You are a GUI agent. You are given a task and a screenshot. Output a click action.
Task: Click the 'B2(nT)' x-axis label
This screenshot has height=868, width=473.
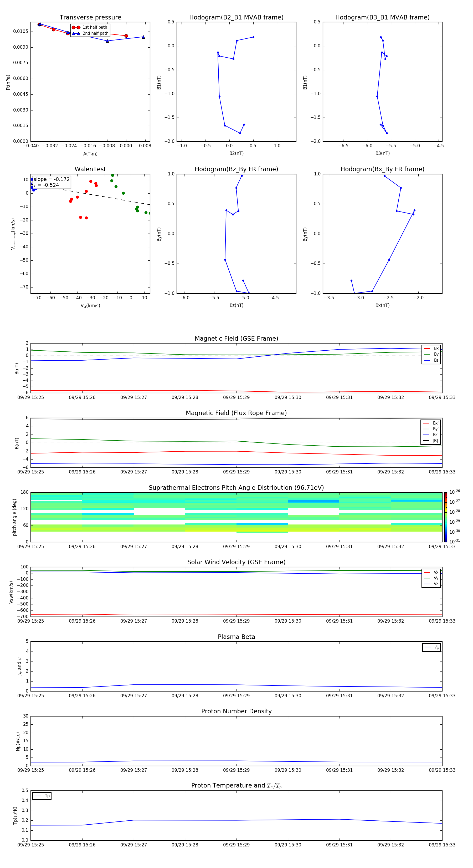click(236, 153)
